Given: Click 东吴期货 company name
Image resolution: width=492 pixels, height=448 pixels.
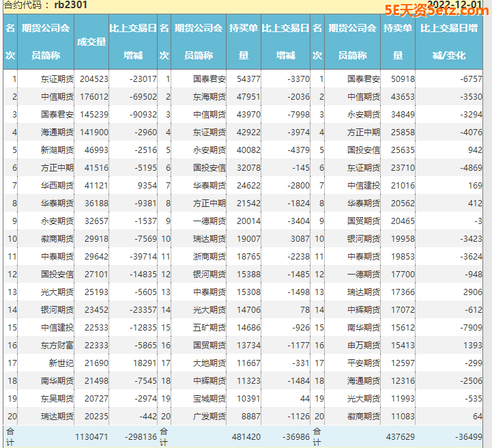Looking at the screenshot, I should click(57, 399).
